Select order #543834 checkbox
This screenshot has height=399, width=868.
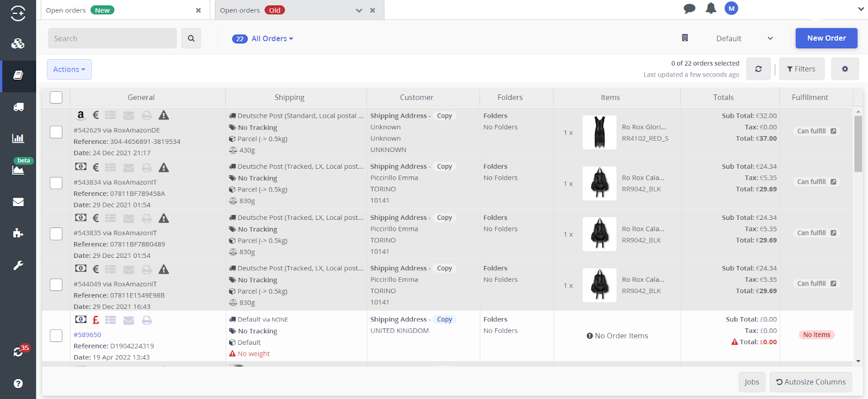click(x=56, y=183)
